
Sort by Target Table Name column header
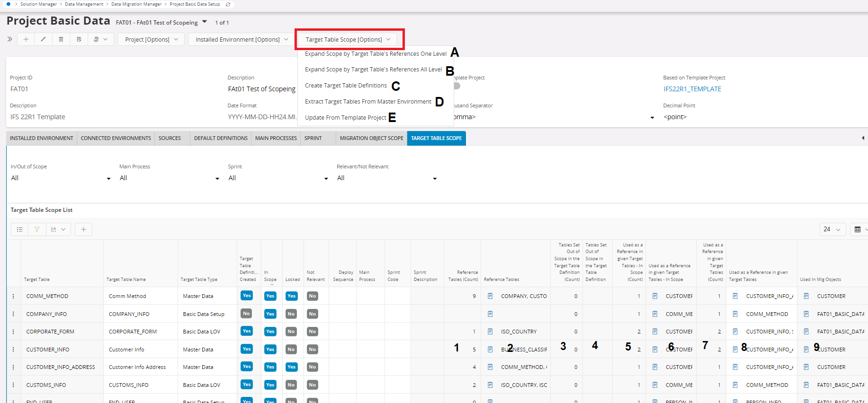126,280
